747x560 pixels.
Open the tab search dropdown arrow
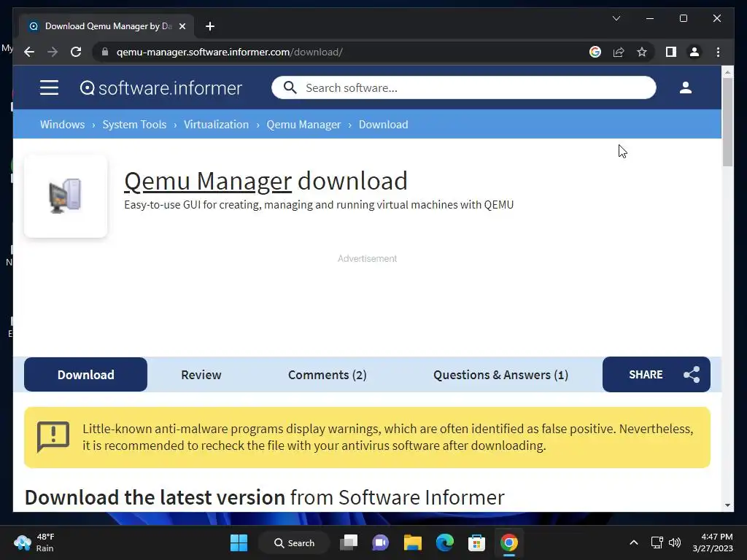(x=616, y=18)
